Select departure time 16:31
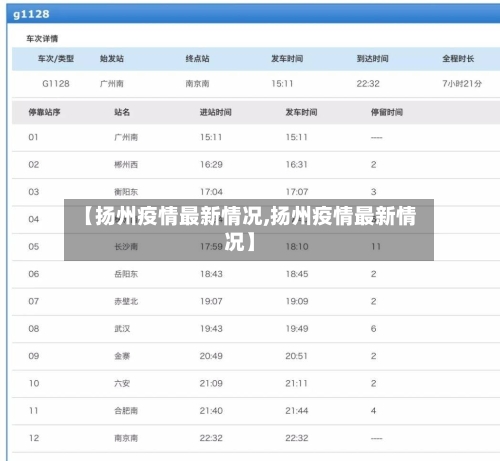Image resolution: width=500 pixels, height=461 pixels. [297, 164]
